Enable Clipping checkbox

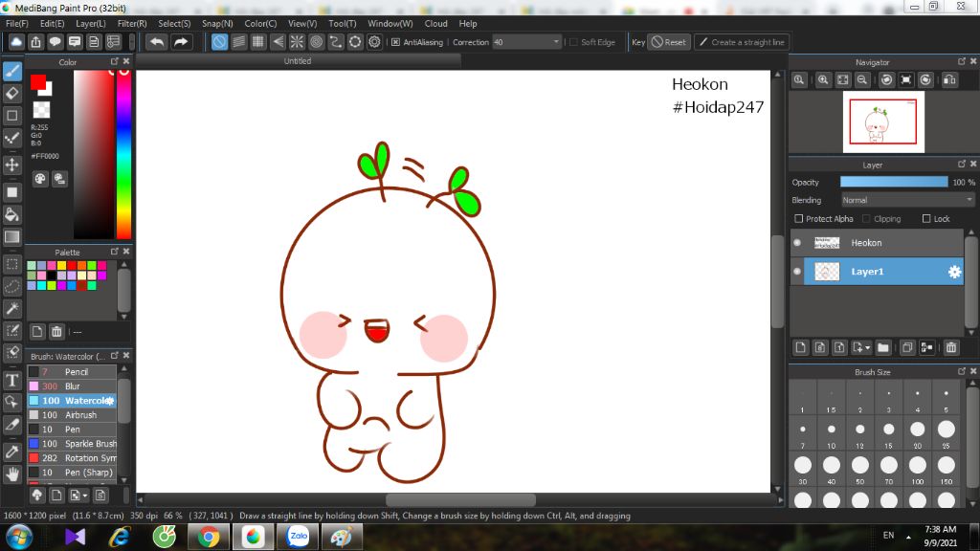866,219
